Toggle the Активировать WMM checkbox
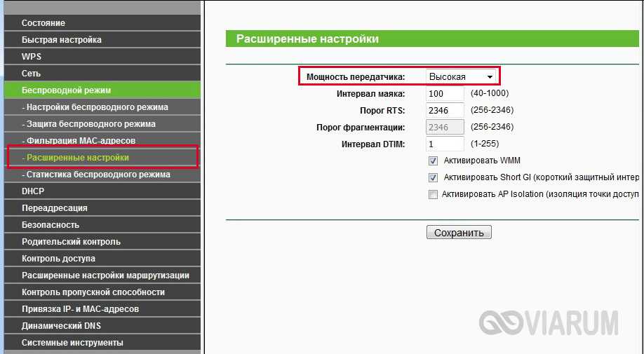The width and height of the screenshot is (644, 354). tap(433, 161)
